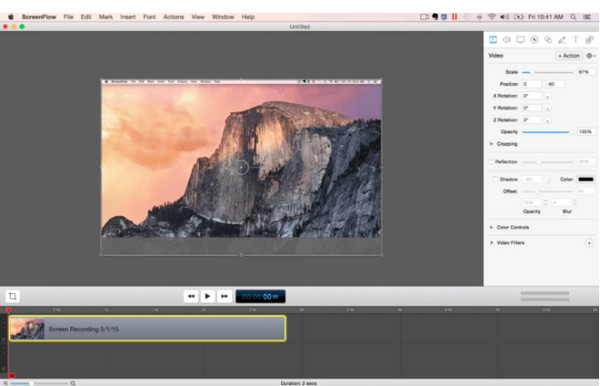Adjust the video Opacity slider
600x386 pixels.
coord(548,132)
